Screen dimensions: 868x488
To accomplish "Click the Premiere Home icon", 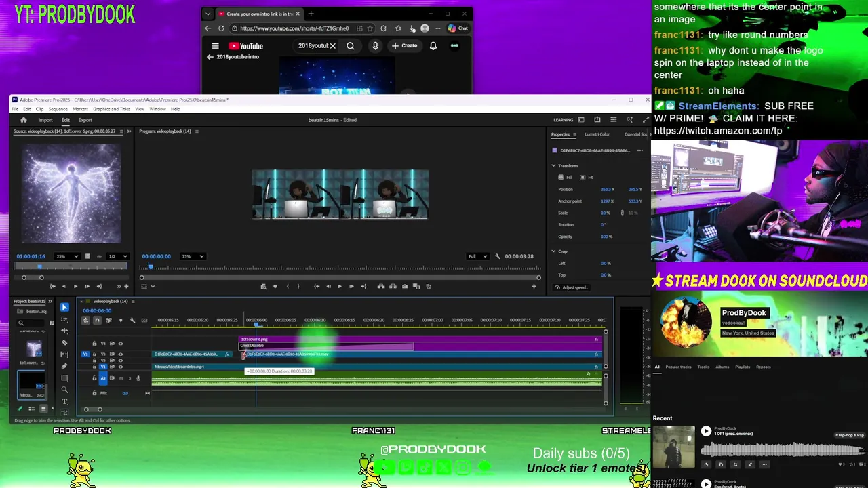I will (23, 120).
